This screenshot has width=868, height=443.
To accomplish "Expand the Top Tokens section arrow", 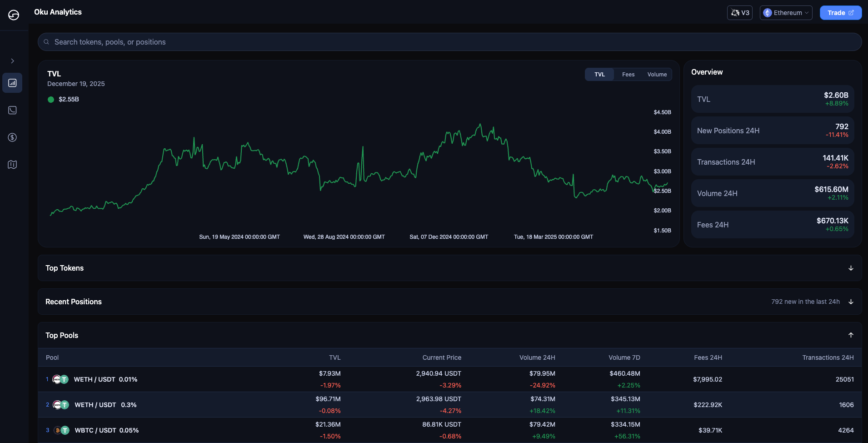I will pos(851,268).
